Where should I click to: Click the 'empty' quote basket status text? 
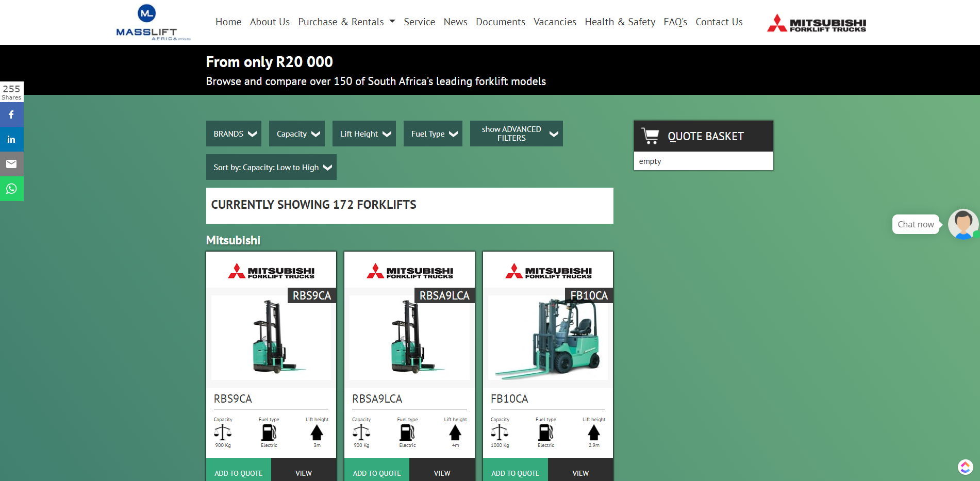[x=650, y=161]
